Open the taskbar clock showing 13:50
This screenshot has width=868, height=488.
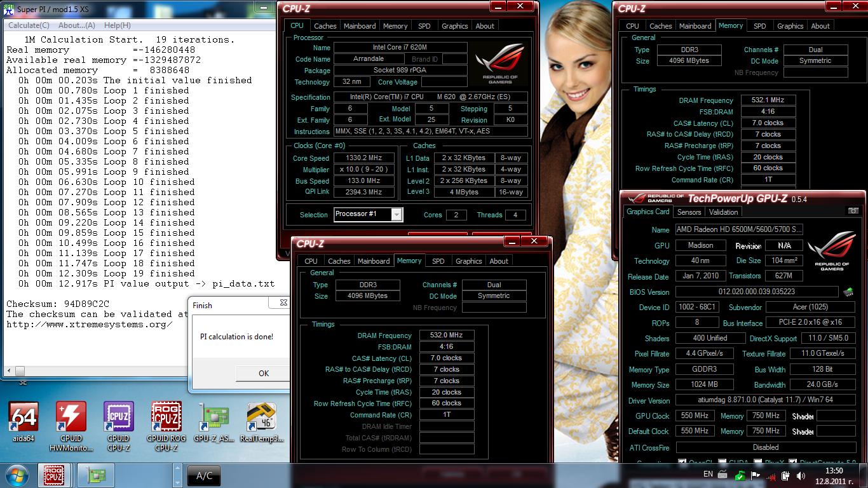tap(834, 475)
